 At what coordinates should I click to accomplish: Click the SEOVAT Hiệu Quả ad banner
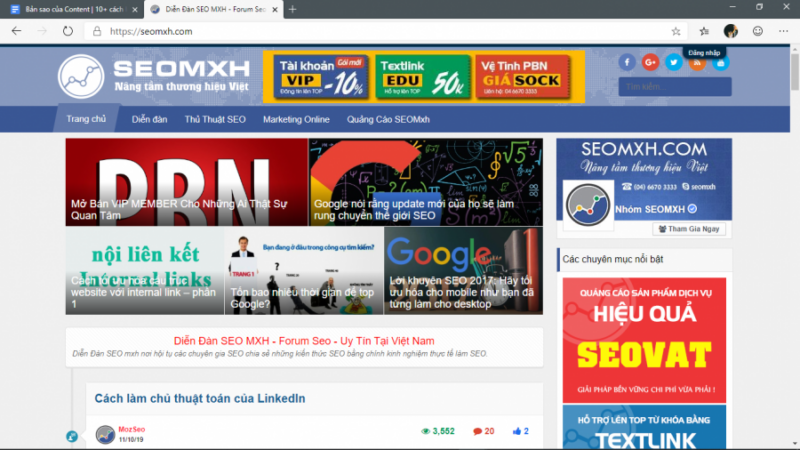tap(644, 340)
